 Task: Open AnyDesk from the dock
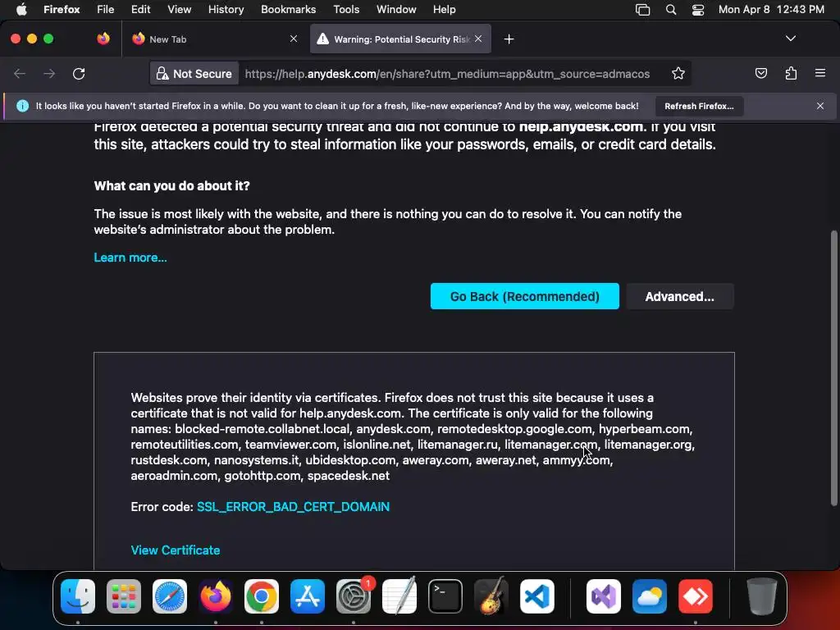pos(696,596)
